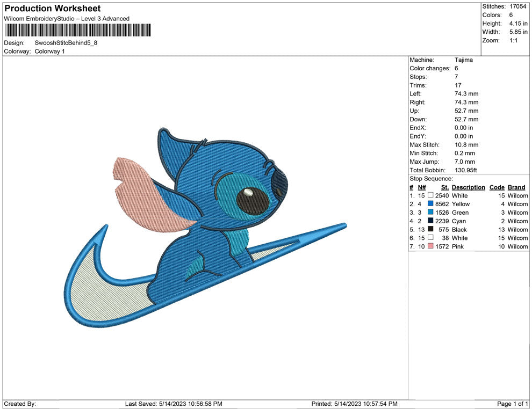
Task: Click the 'Production Worksheet' title
Action: [53, 8]
